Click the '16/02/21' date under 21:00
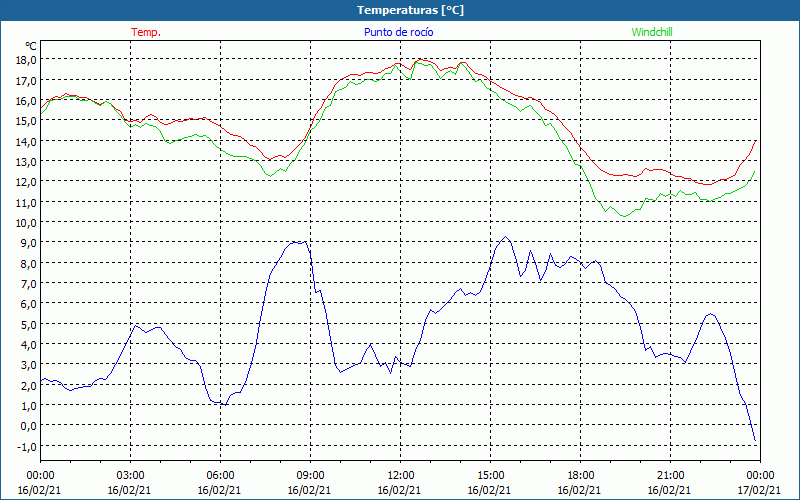The height and width of the screenshot is (500, 800). pos(670,490)
